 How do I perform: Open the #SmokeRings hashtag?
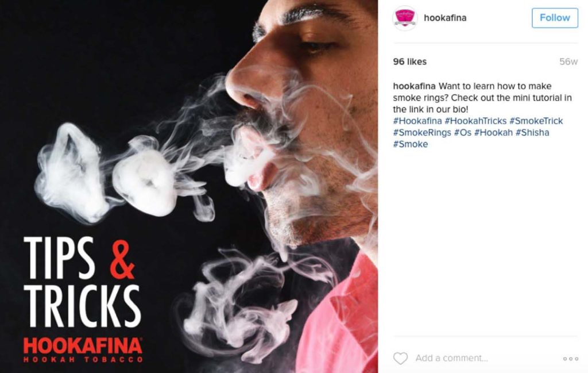(422, 132)
